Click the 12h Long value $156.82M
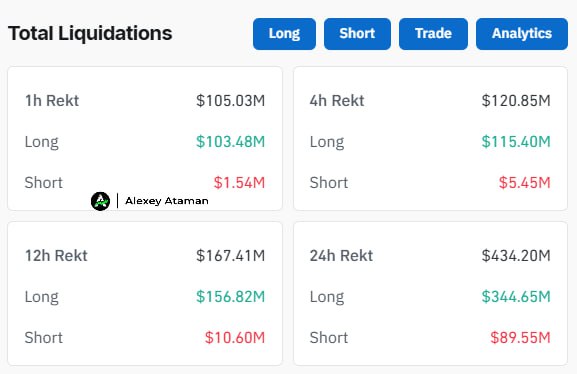The image size is (577, 374). [x=230, y=297]
